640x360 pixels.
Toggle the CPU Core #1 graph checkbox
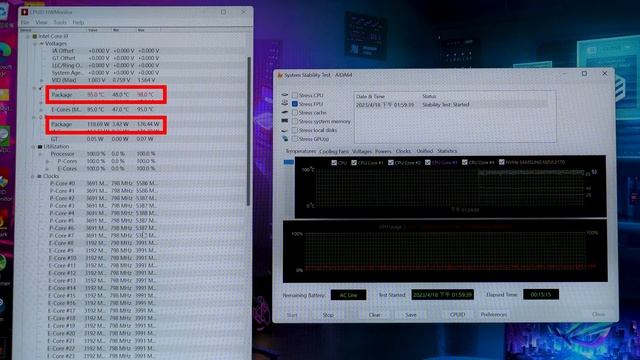pyautogui.click(x=354, y=162)
